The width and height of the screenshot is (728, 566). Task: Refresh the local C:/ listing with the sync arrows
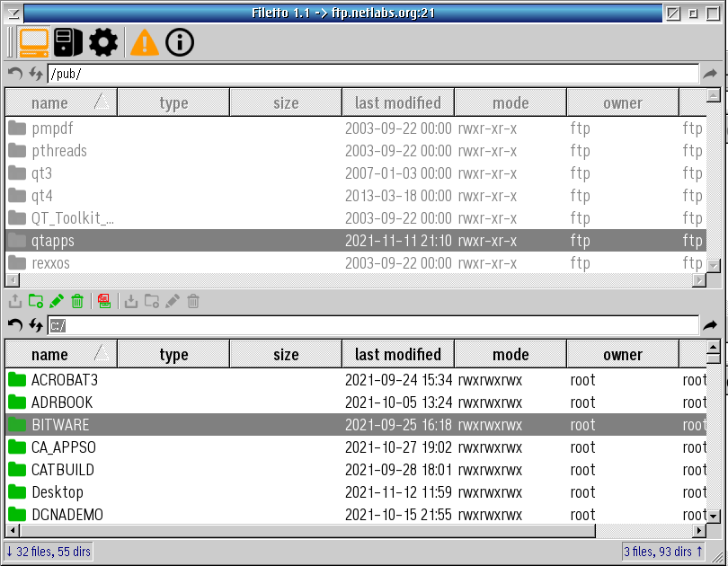36,325
